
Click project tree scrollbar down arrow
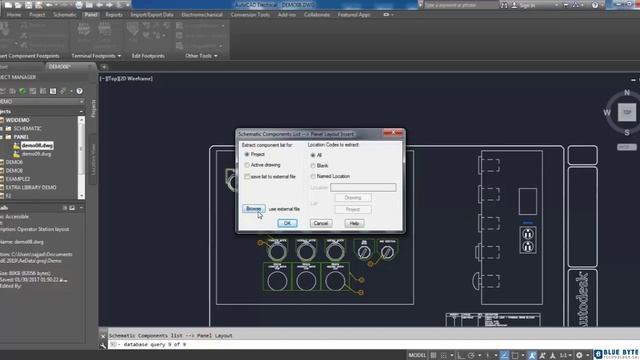point(81,196)
